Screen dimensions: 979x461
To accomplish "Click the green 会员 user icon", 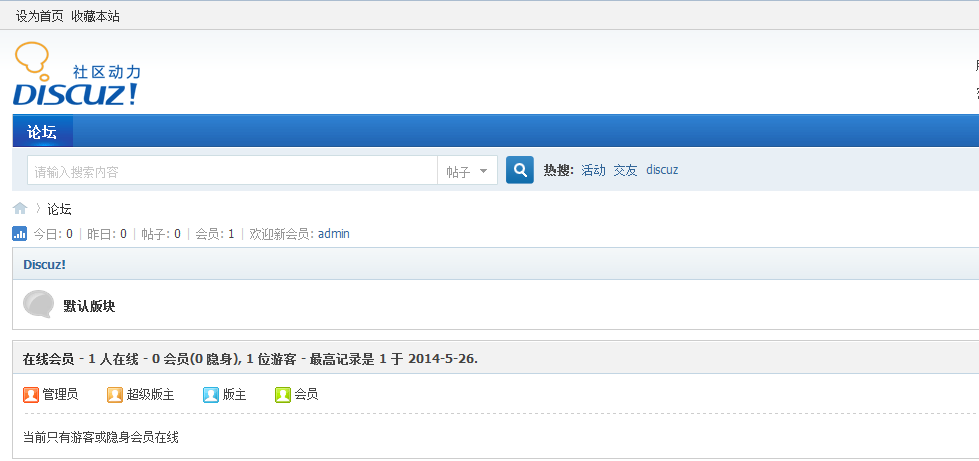I will pos(282,395).
